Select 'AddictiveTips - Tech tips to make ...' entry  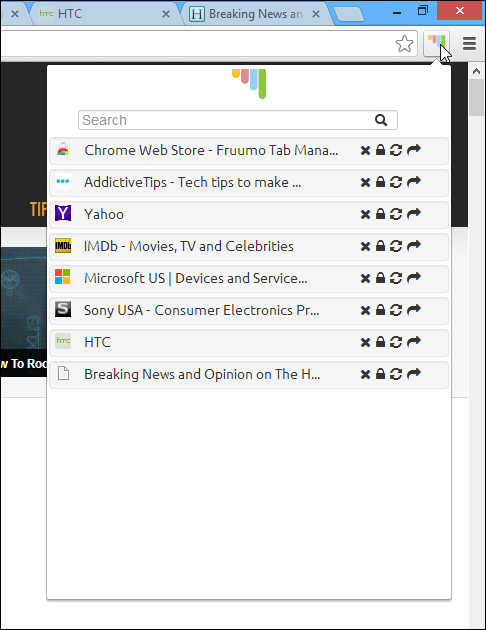tap(249, 183)
